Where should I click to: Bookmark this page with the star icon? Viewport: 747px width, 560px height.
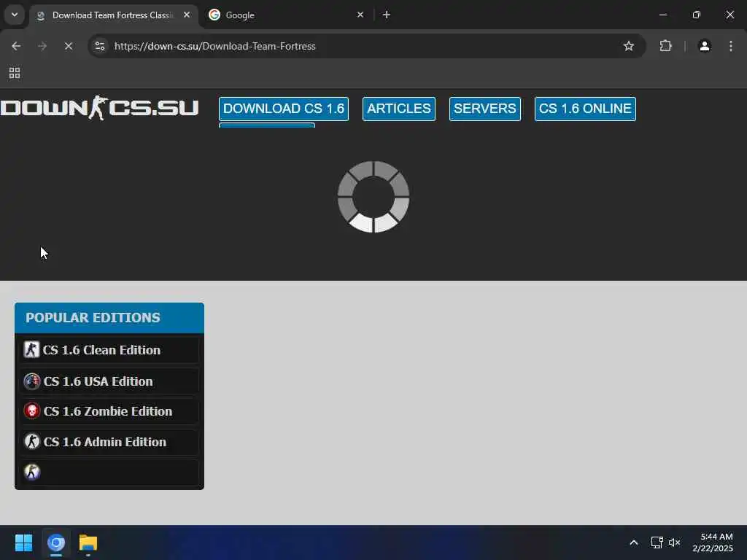[629, 46]
